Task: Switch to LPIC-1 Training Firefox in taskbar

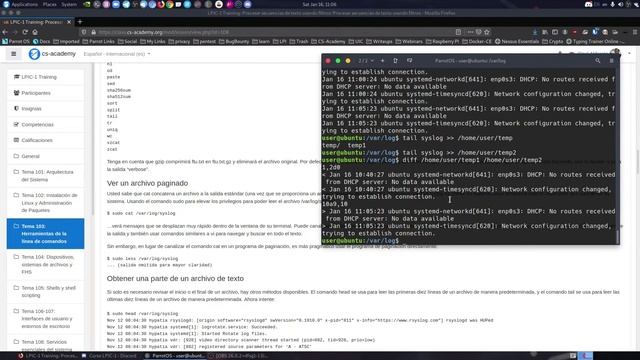Action: (48, 356)
